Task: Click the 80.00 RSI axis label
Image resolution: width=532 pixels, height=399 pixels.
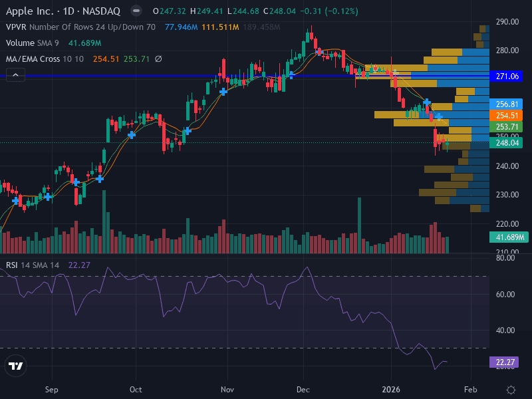Action: point(505,258)
